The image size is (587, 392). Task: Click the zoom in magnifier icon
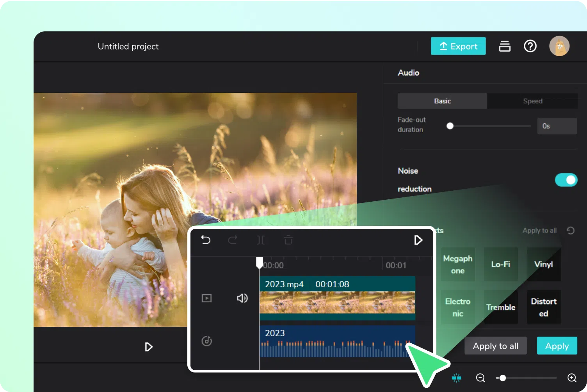coord(572,378)
